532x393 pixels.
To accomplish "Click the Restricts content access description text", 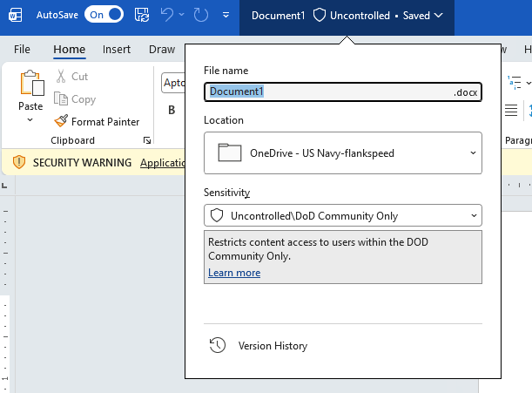I will [x=318, y=249].
